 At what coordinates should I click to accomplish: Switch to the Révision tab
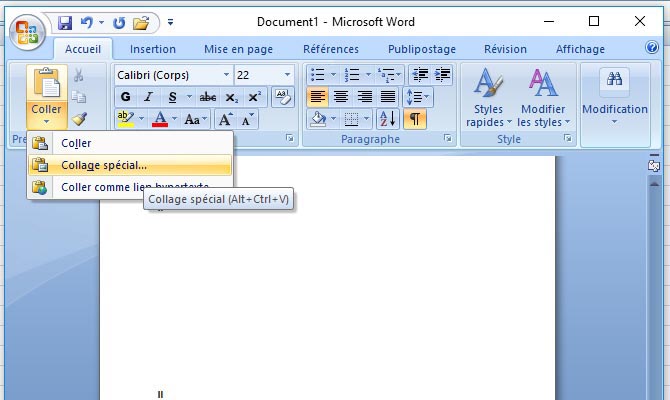[505, 49]
